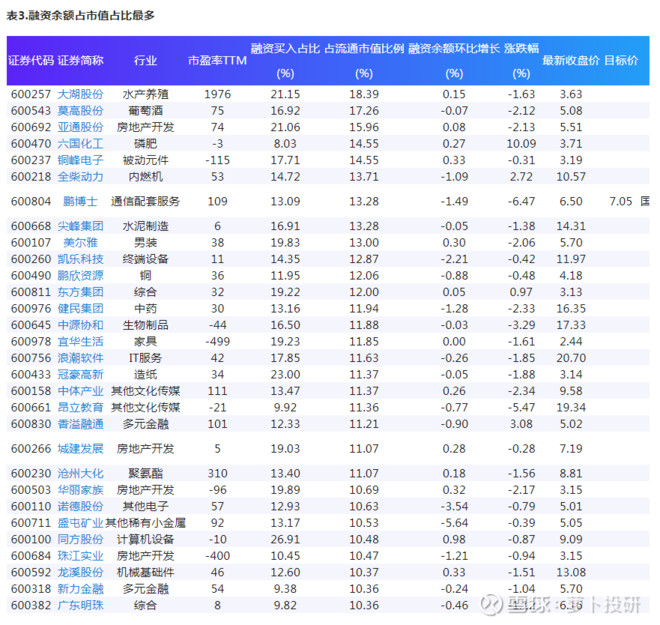Viewport: 660px width, 625px height.
Task: Select stock code 600257
Action: pyautogui.click(x=31, y=94)
